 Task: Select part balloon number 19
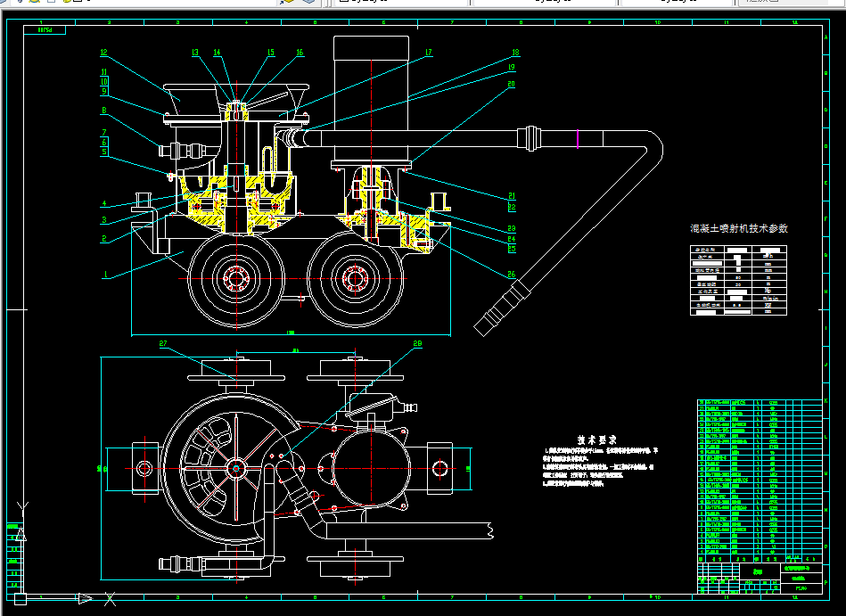(512, 67)
